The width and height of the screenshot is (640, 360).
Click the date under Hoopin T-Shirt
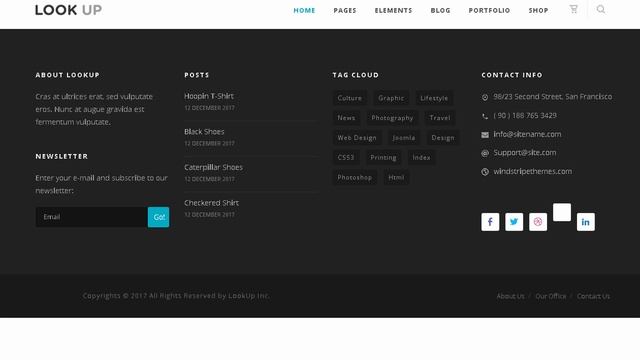click(209, 108)
